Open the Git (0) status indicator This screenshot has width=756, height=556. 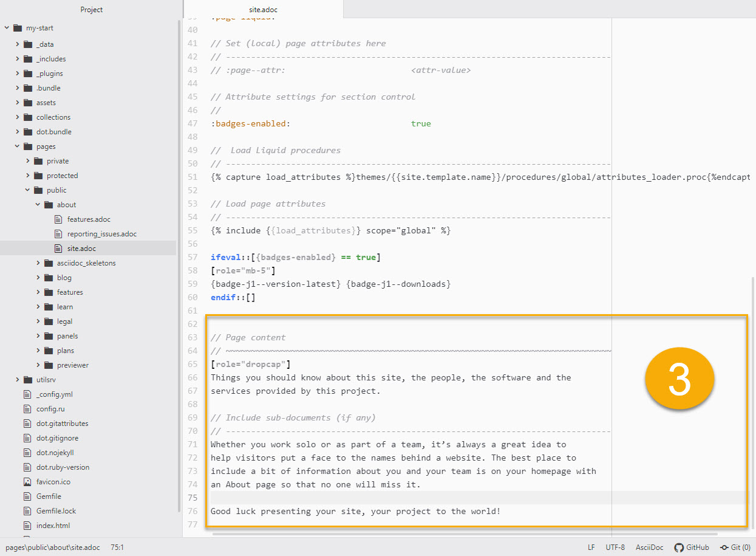[735, 547]
